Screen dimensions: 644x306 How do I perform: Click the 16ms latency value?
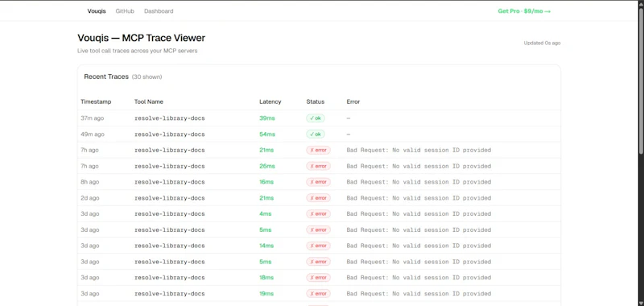pos(266,182)
